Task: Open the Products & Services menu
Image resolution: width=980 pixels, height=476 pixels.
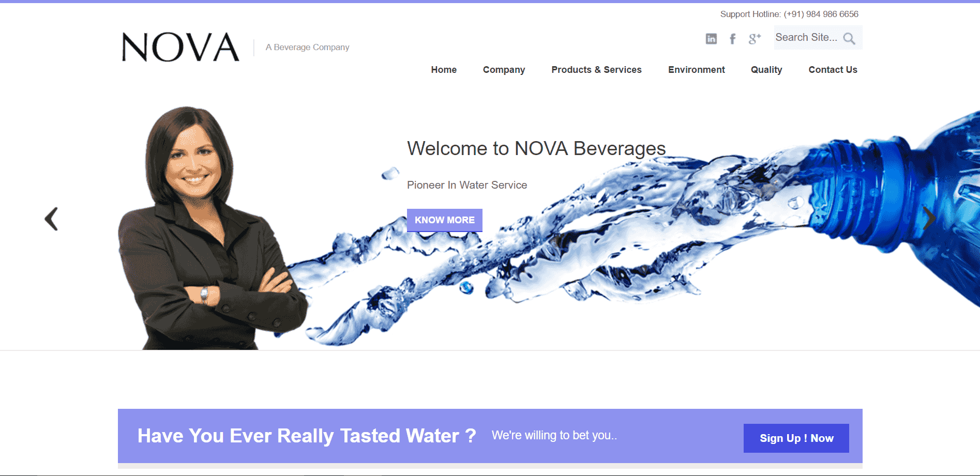Action: pyautogui.click(x=596, y=70)
